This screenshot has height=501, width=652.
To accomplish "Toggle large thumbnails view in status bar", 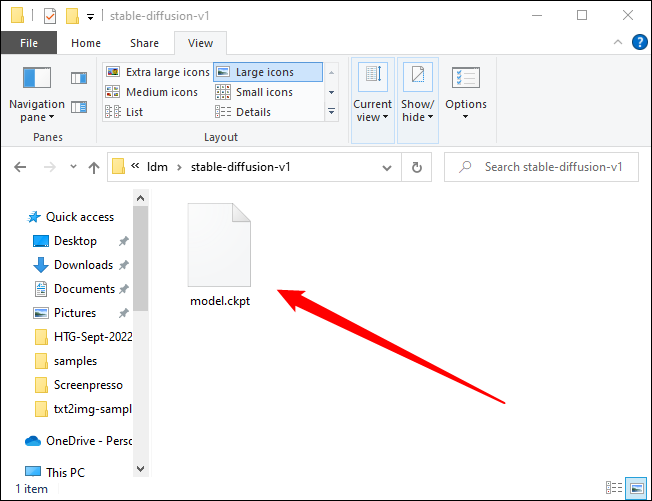I will 634,489.
